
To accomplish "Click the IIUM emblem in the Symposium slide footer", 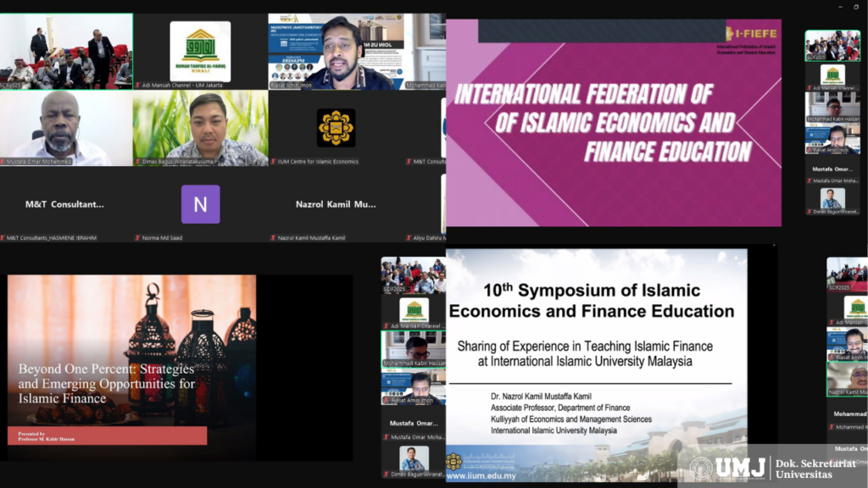I will click(454, 461).
